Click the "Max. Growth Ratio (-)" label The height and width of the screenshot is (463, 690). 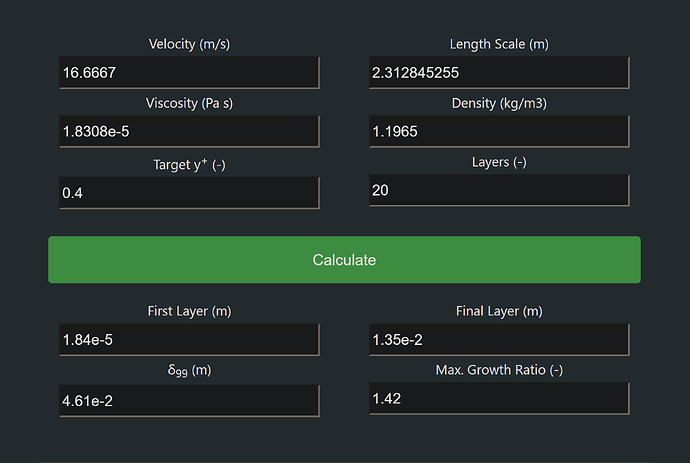[x=499, y=370]
